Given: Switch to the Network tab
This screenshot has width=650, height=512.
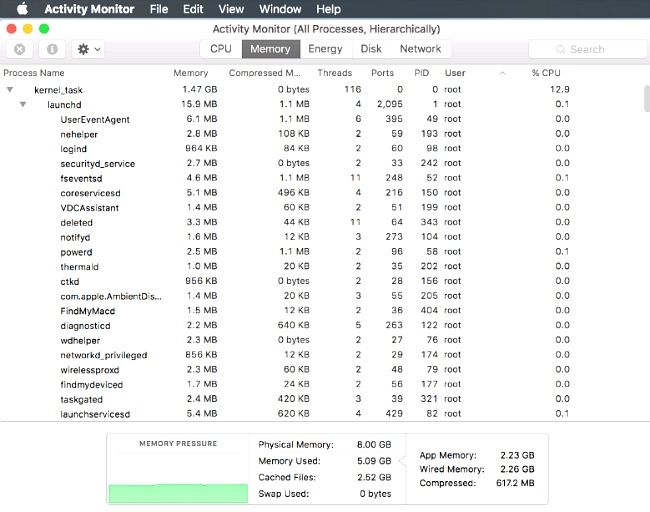Looking at the screenshot, I should pos(420,49).
